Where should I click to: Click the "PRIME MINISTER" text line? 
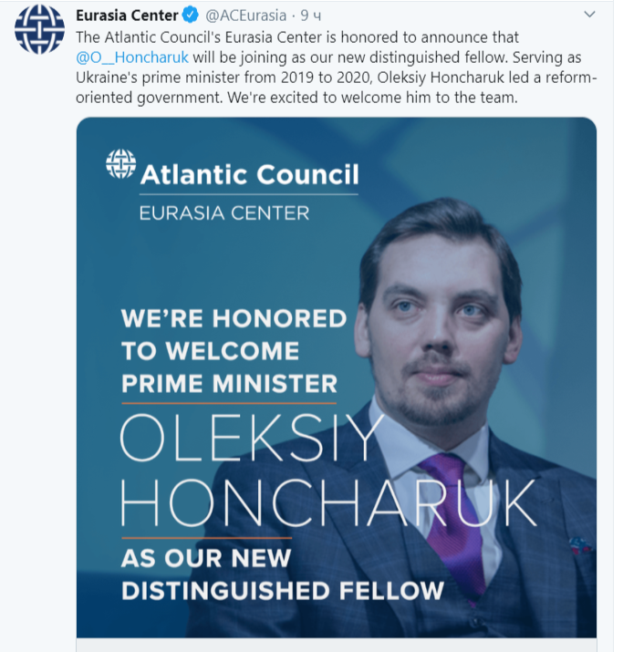pos(229,383)
